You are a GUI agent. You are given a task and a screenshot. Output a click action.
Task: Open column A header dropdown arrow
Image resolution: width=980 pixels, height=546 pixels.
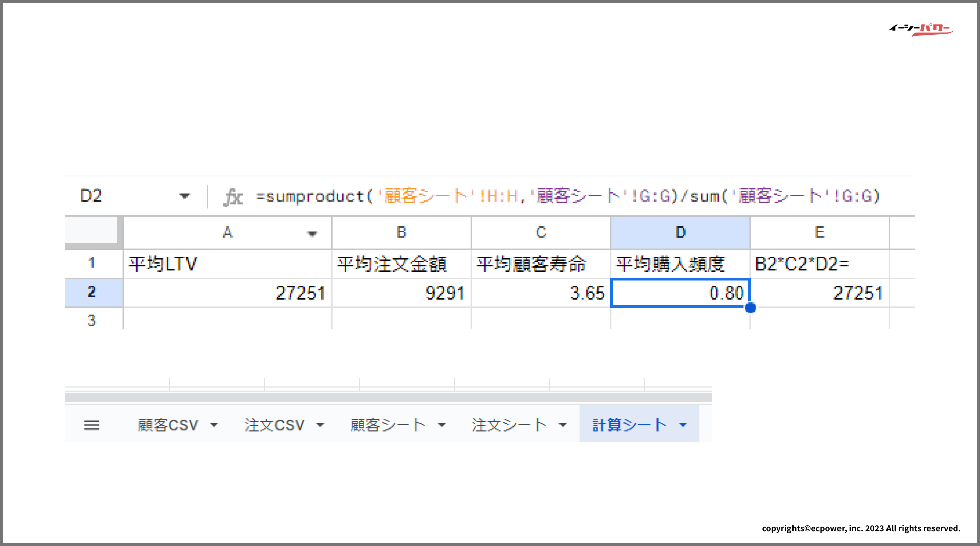pos(312,233)
